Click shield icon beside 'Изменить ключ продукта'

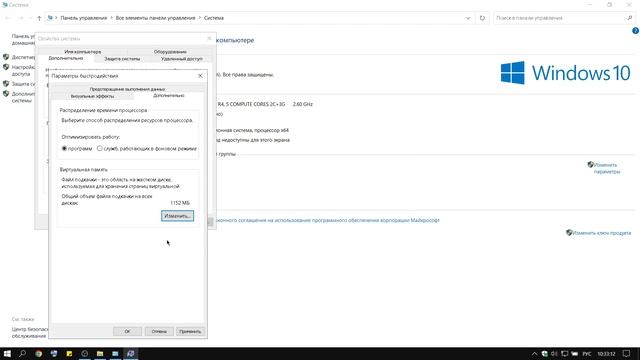(569, 233)
